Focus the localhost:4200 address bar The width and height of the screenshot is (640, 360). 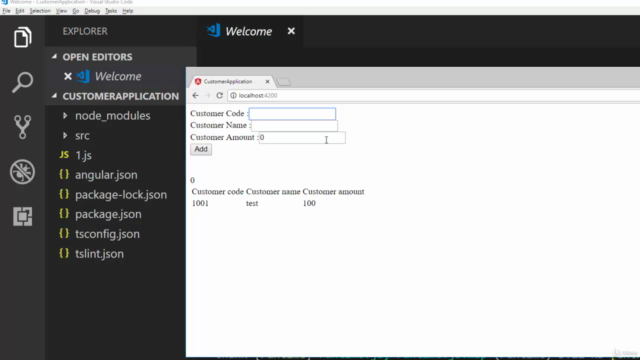click(x=433, y=96)
